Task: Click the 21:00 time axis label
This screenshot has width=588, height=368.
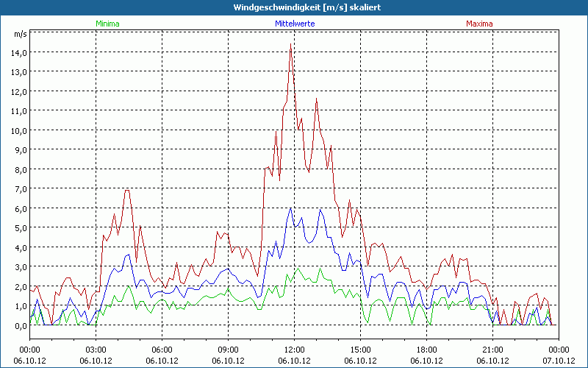Action: [x=492, y=350]
